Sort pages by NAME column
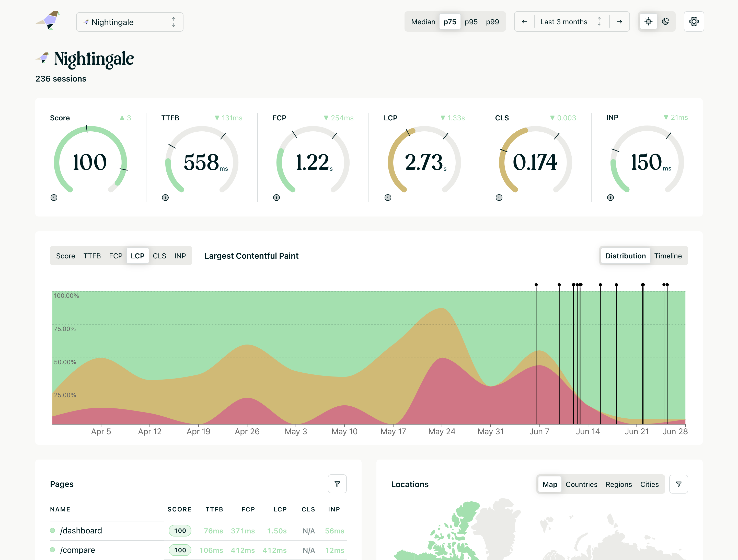 coord(60,509)
